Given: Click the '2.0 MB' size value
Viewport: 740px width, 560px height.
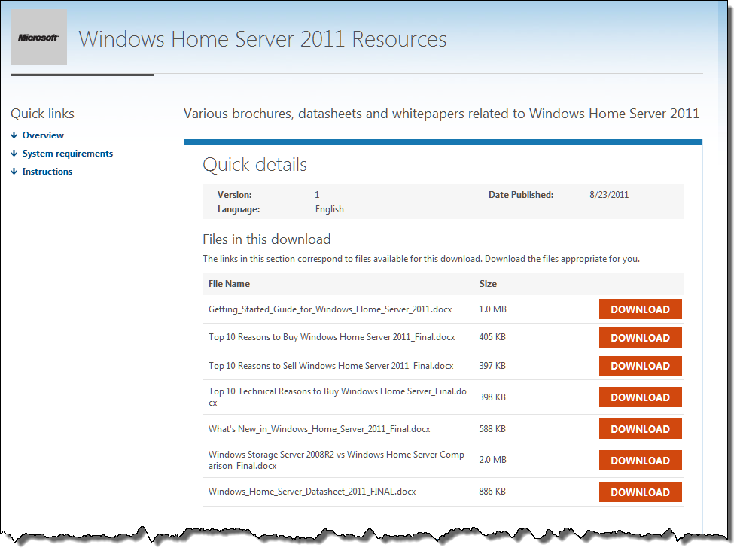Looking at the screenshot, I should 492,459.
